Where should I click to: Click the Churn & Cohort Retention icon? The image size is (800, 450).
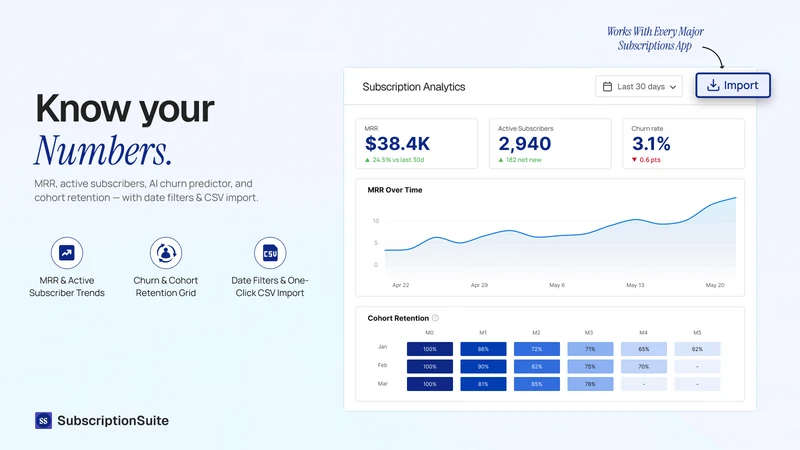pos(166,253)
